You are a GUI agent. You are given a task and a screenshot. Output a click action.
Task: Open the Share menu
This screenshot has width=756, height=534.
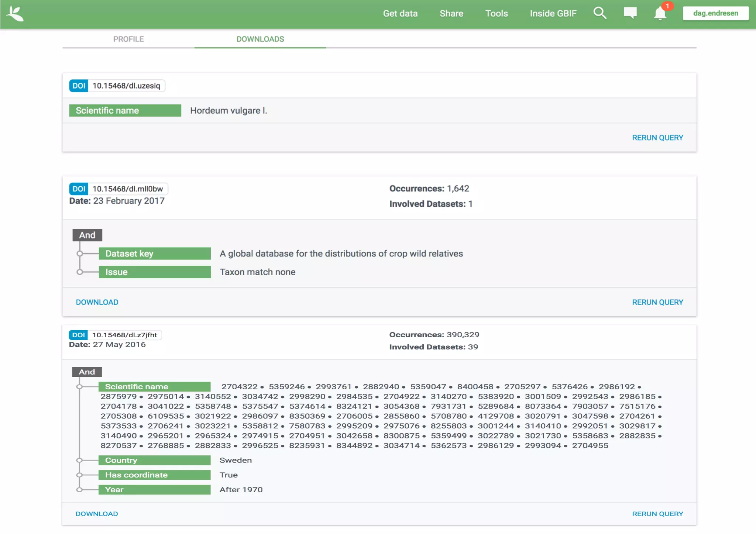click(451, 14)
